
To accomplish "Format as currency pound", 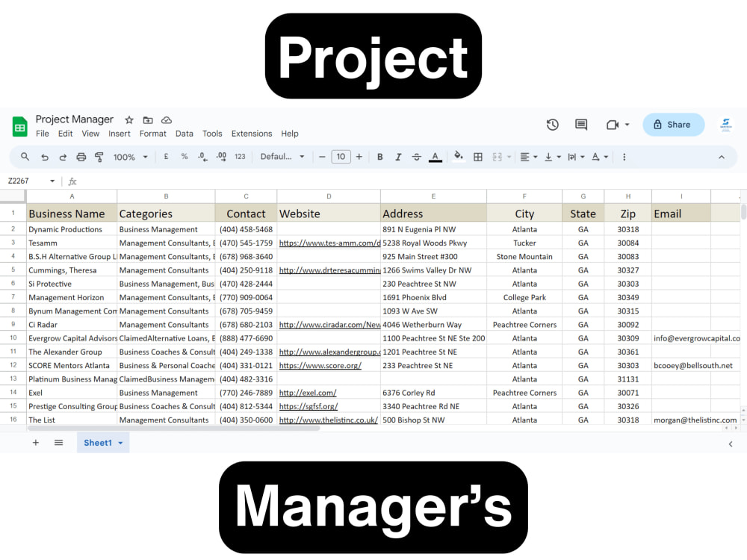I will pyautogui.click(x=166, y=156).
